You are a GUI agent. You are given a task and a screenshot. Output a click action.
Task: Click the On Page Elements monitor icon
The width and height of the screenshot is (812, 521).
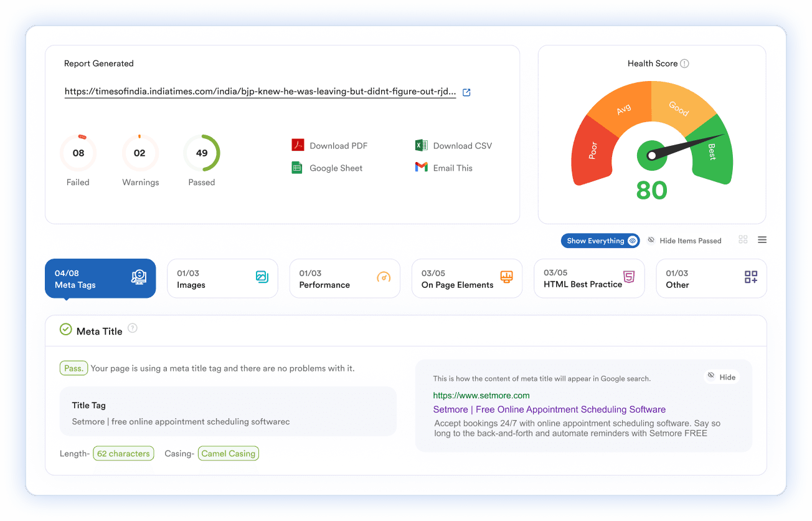tap(507, 277)
